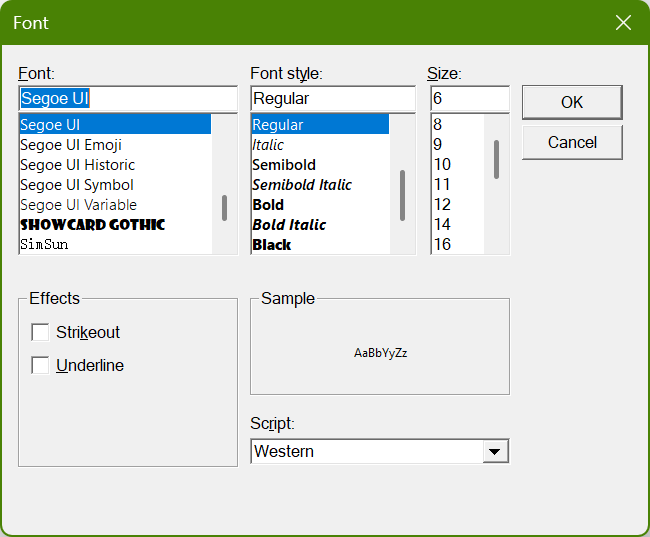This screenshot has width=650, height=537.
Task: Select Segoe UI Symbol font
Action: 115,185
